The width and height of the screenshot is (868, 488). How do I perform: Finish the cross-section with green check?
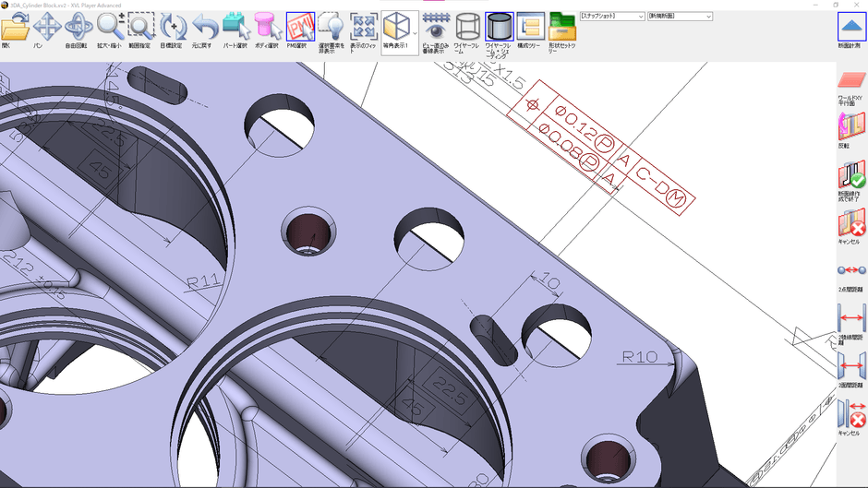click(x=850, y=176)
